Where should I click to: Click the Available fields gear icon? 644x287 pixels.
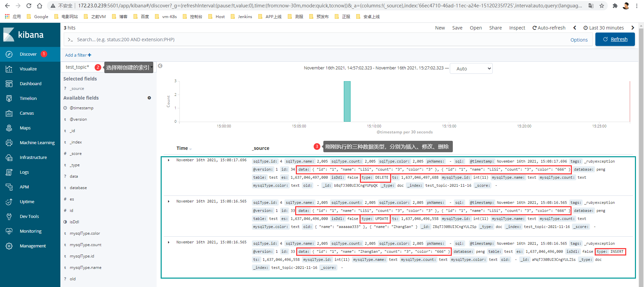point(149,98)
